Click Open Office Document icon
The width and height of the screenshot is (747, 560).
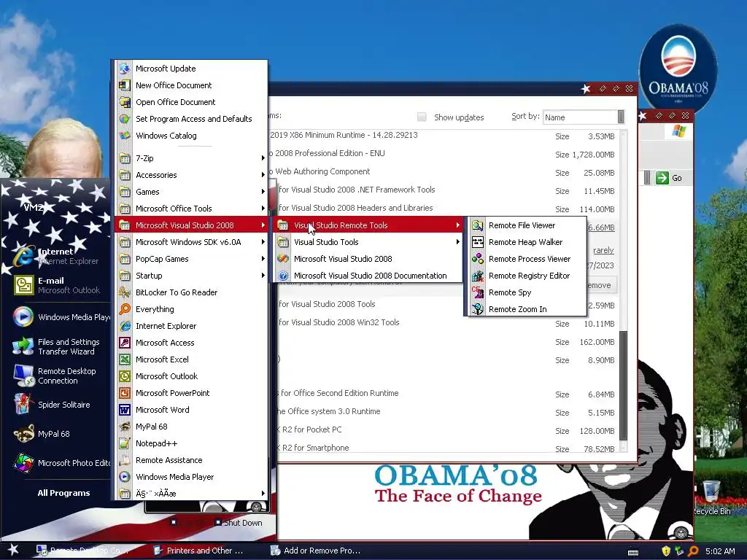tap(125, 102)
